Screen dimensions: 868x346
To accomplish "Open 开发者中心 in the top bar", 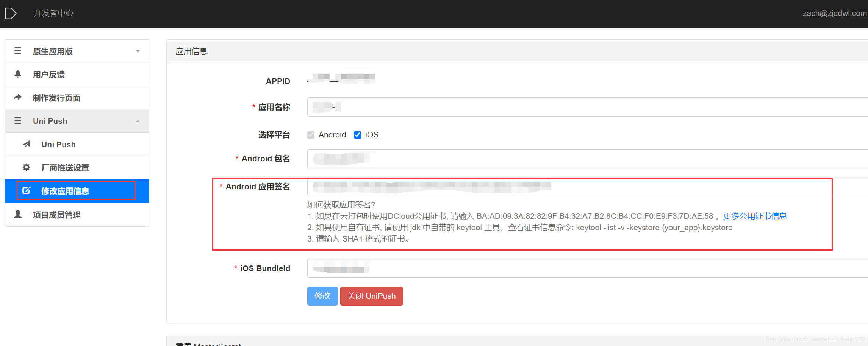I will coord(53,13).
